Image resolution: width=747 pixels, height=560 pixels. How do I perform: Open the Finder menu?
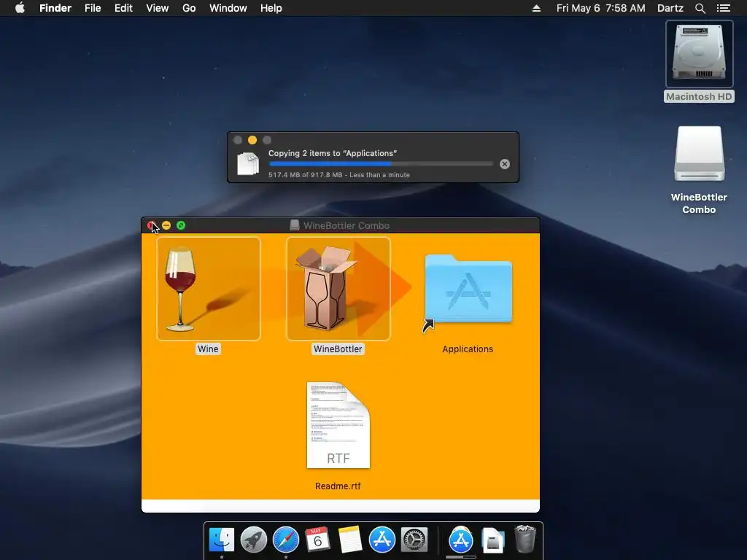tap(55, 8)
